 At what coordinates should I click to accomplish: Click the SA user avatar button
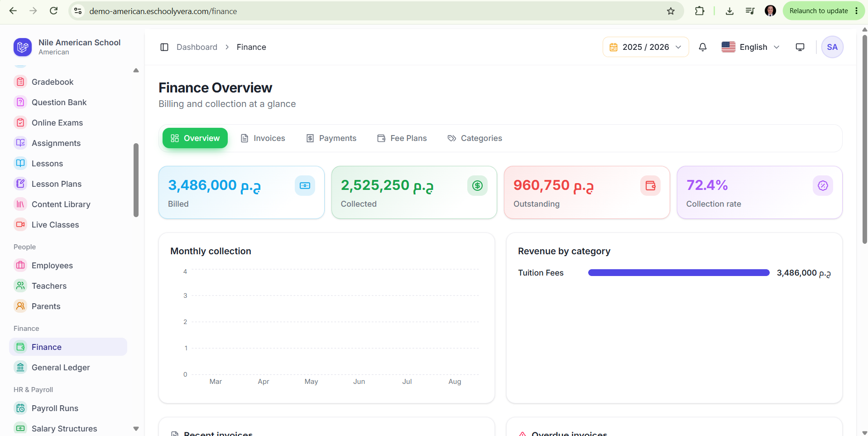pos(832,47)
